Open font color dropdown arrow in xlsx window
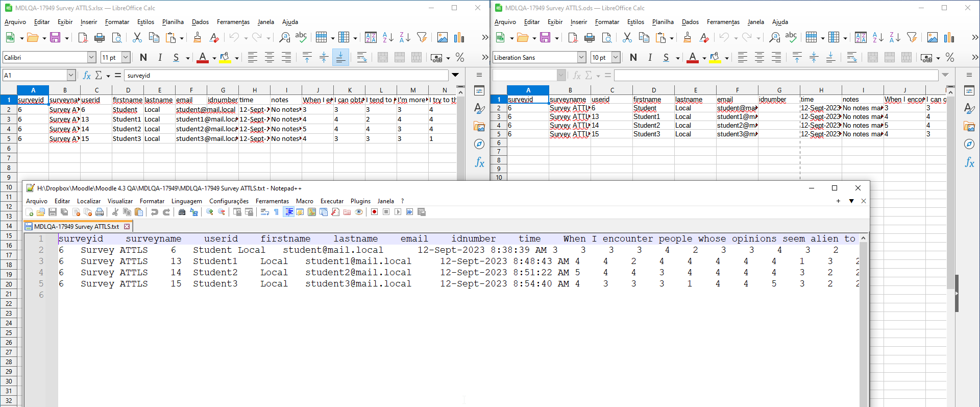The height and width of the screenshot is (407, 980). click(214, 58)
